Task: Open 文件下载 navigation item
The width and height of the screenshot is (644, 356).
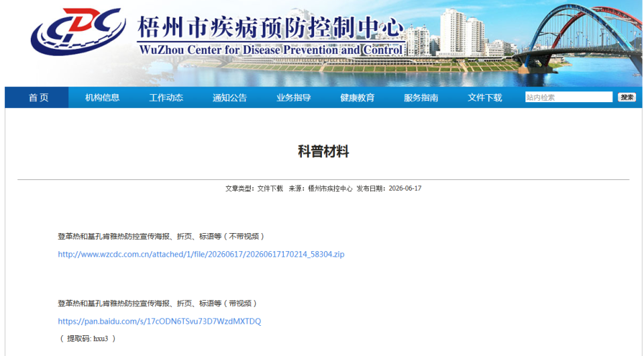Action: (x=484, y=97)
